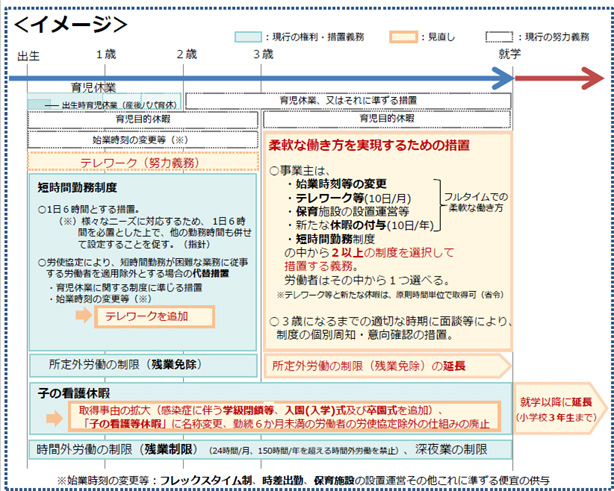Click the dotted legend swatch for 現行の努力義務
This screenshot has height=491, width=614.
499,37
